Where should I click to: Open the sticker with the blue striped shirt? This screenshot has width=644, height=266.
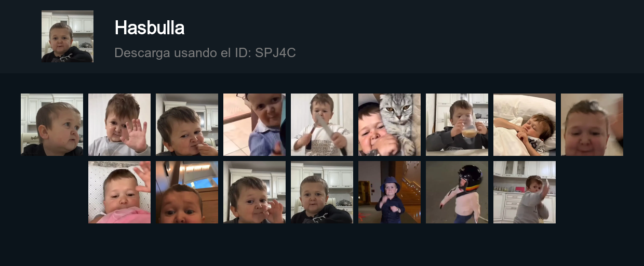(x=254, y=125)
